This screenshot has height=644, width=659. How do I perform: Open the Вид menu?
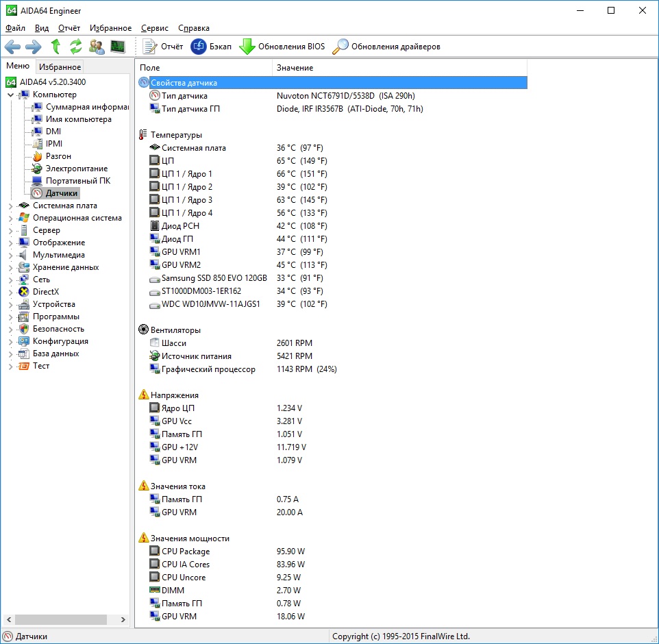click(42, 28)
